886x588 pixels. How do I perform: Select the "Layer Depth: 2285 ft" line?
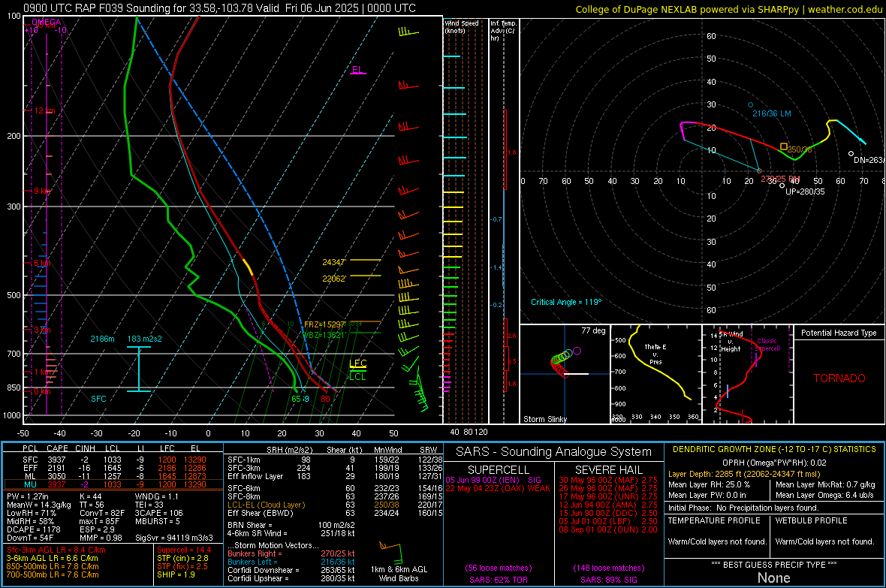coord(743,475)
